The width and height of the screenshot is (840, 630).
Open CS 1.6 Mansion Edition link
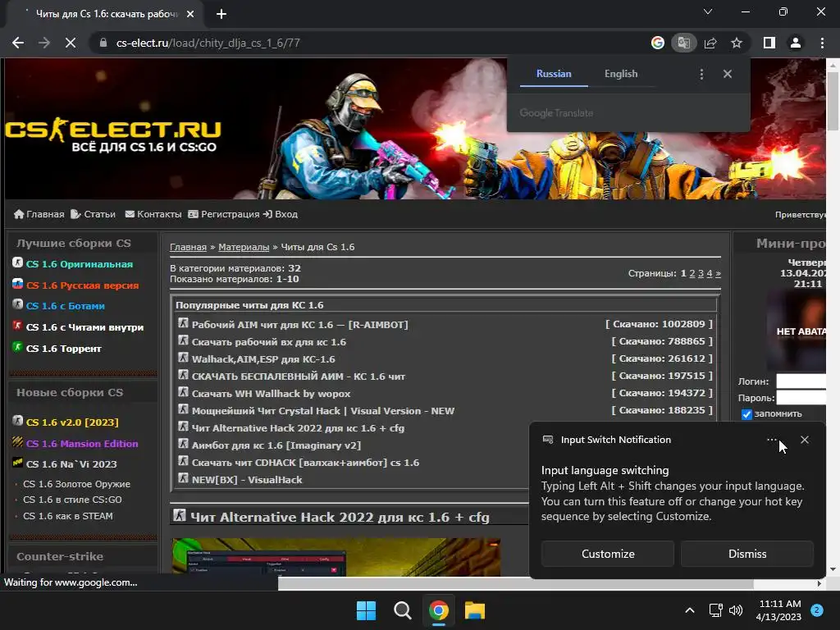[82, 444]
